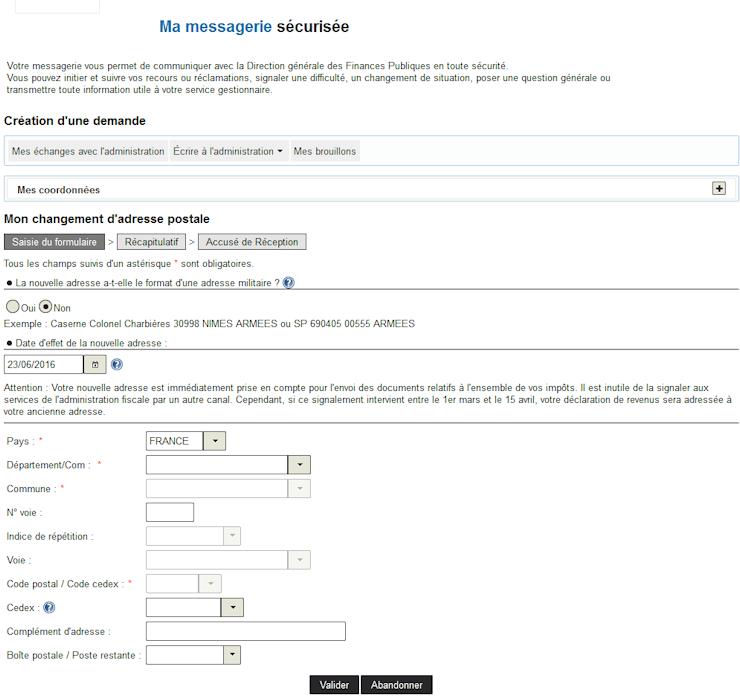Open the Cedex dropdown
The height and width of the screenshot is (696, 740).
coord(232,607)
